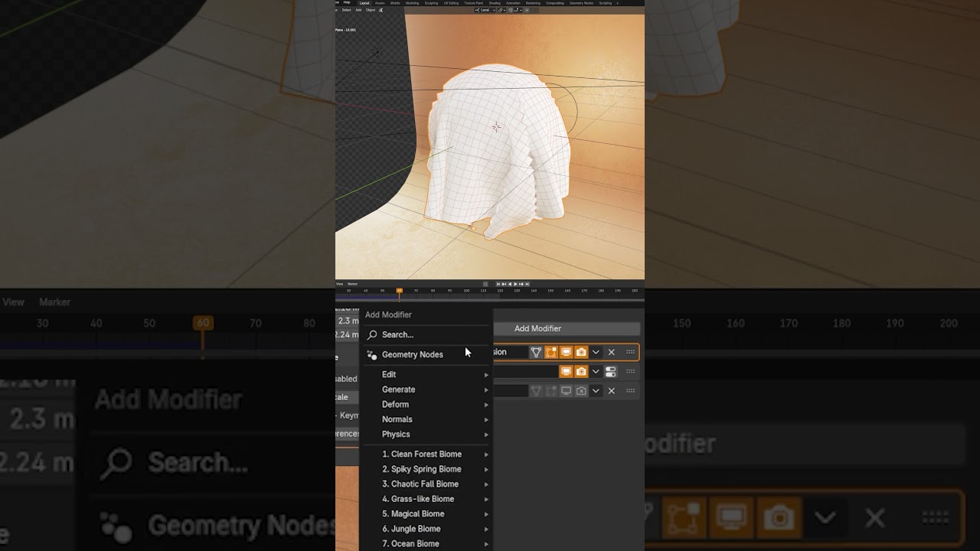The height and width of the screenshot is (551, 980).
Task: Click the frame 60 playhead marker
Action: click(399, 291)
